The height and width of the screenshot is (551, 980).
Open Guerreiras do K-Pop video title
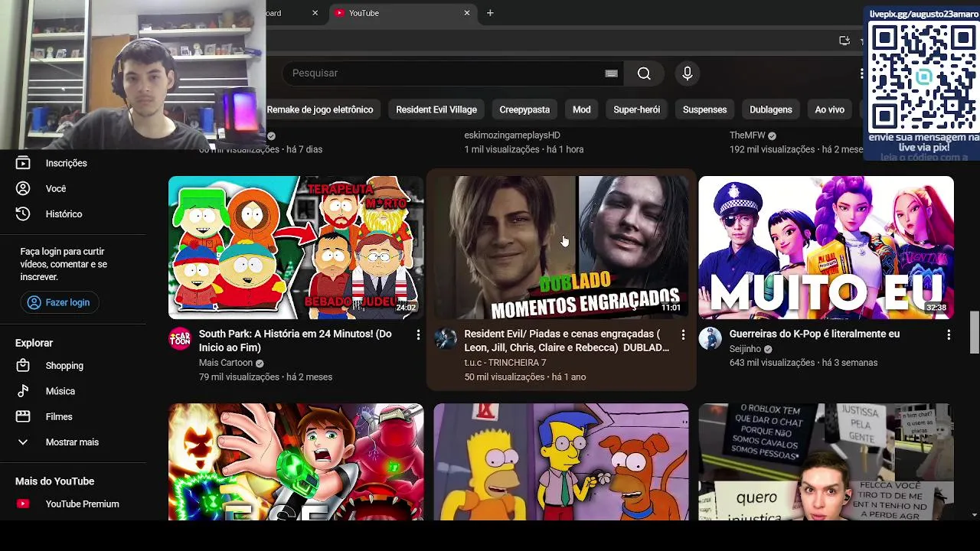coord(815,334)
